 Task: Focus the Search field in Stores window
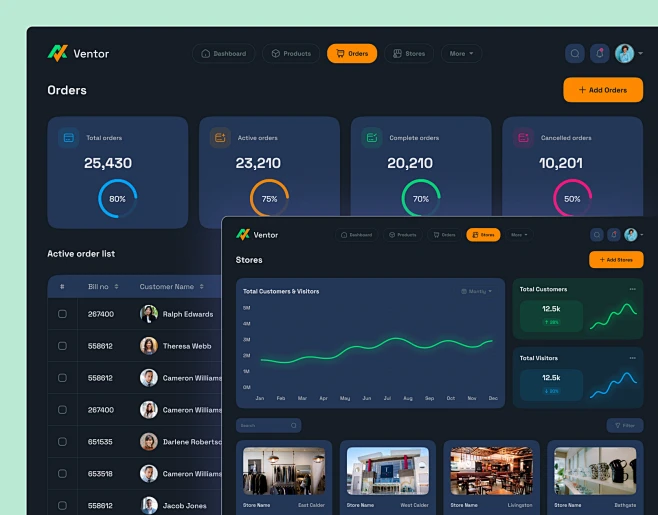[x=268, y=426]
